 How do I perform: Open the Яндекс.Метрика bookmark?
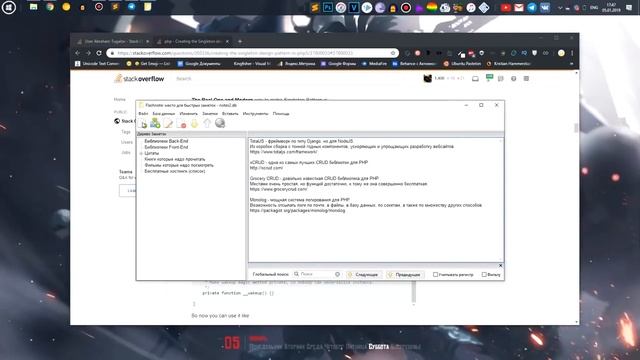(x=297, y=64)
